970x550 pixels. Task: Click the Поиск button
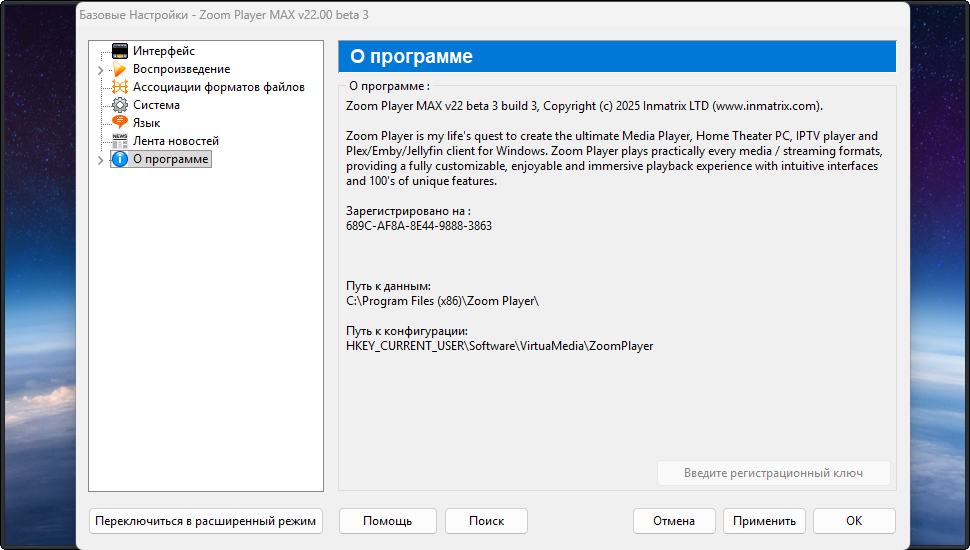[486, 521]
